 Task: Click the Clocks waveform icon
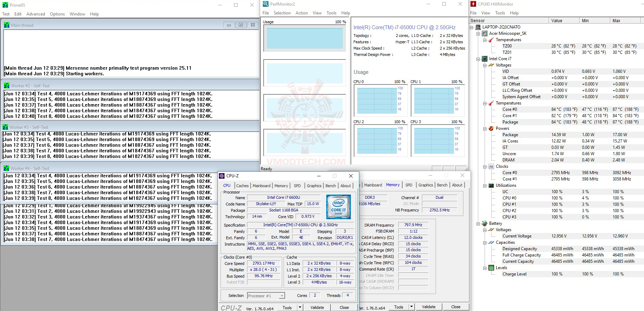[491, 166]
